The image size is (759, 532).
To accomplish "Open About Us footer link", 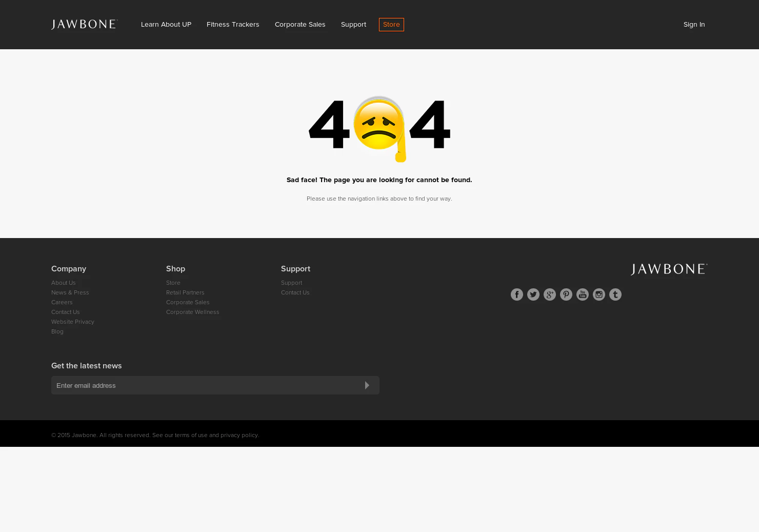I will click(63, 283).
